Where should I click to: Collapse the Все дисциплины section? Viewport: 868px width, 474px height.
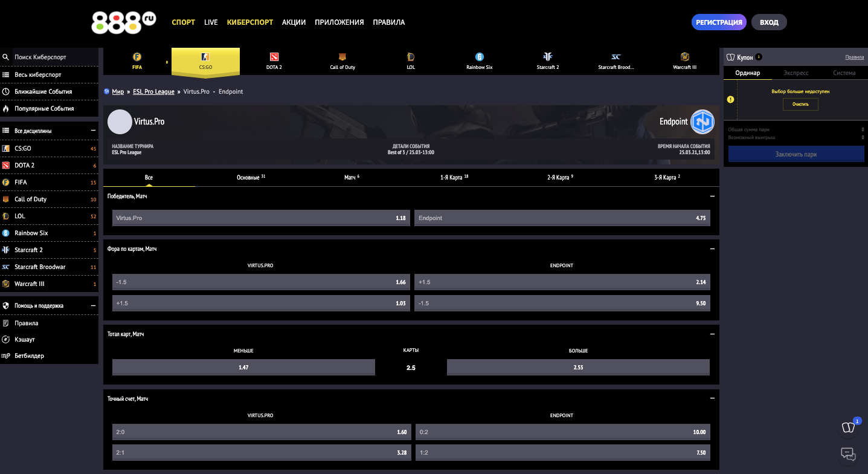coord(93,131)
